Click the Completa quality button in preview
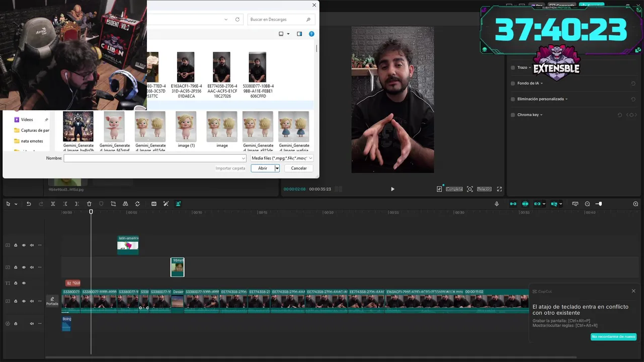Viewport: 644px width, 362px height. (x=454, y=189)
